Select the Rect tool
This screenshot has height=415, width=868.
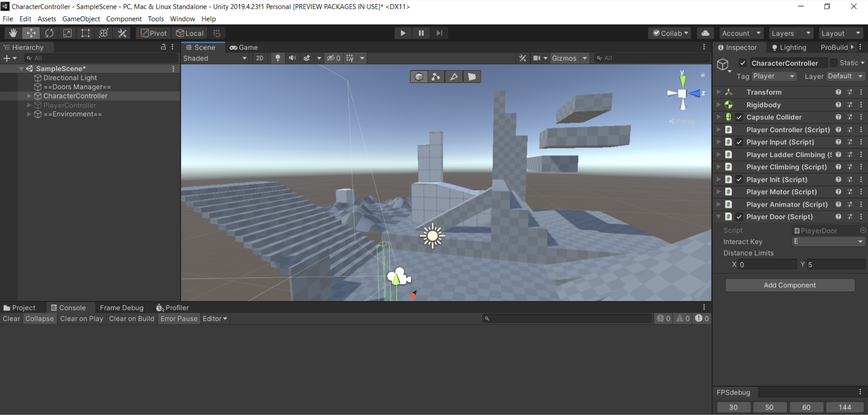click(86, 33)
